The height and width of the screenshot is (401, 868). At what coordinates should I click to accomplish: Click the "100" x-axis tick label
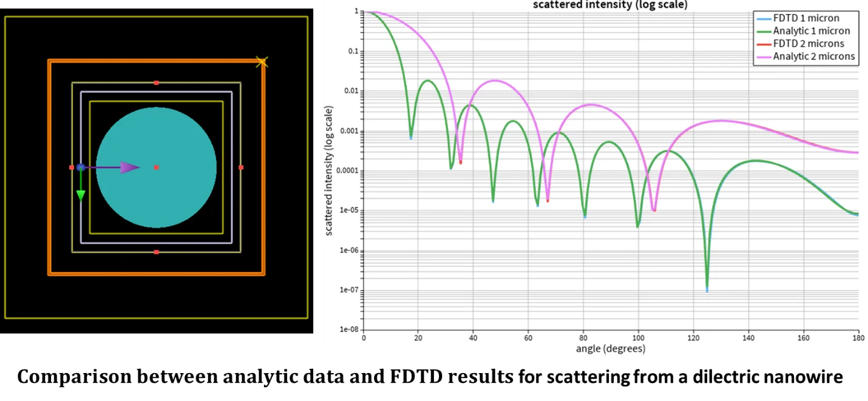638,339
